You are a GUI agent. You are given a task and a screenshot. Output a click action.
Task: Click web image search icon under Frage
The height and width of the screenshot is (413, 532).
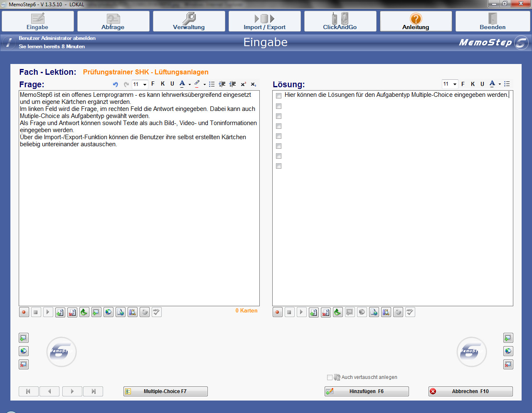tap(108, 312)
